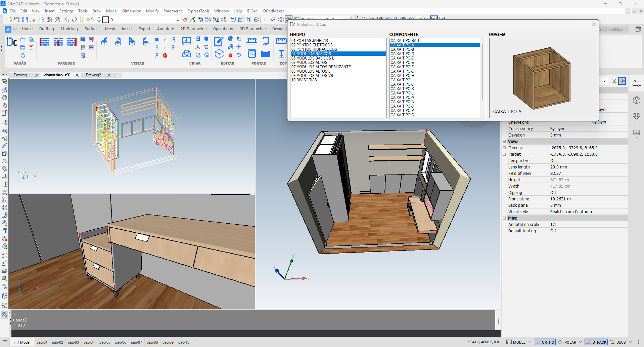644x347 pixels.
Task: Click the glass door icon in PORTAS group
Action: [x=252, y=53]
